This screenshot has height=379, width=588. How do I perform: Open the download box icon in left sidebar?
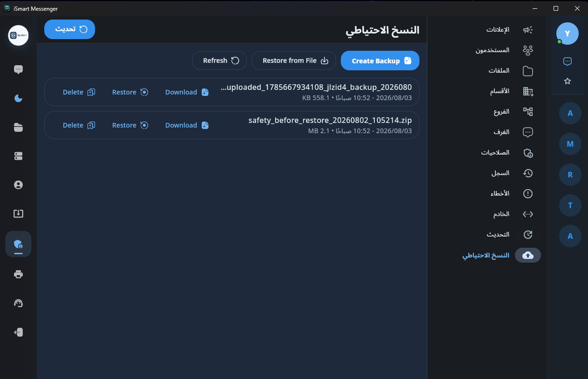click(18, 214)
